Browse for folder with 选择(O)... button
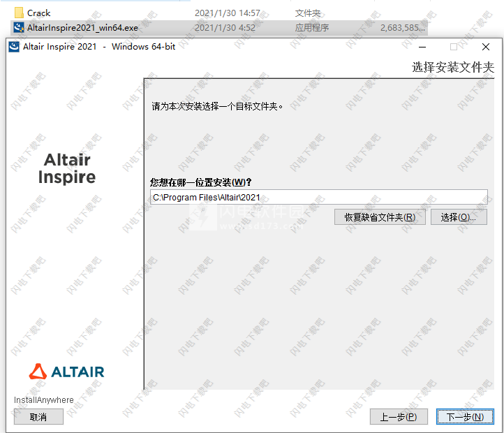This screenshot has width=504, height=433. pos(459,217)
